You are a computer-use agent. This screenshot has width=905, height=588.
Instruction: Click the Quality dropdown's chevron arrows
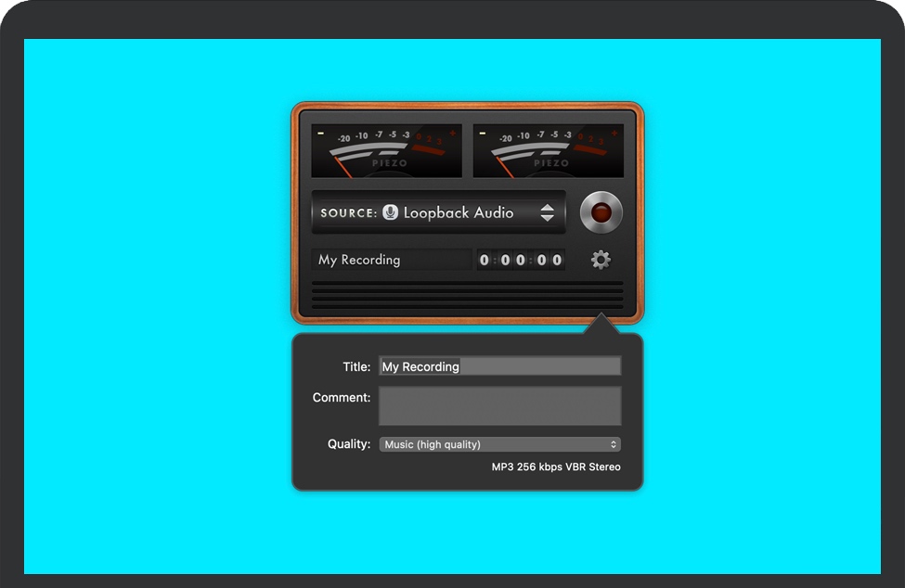point(614,444)
